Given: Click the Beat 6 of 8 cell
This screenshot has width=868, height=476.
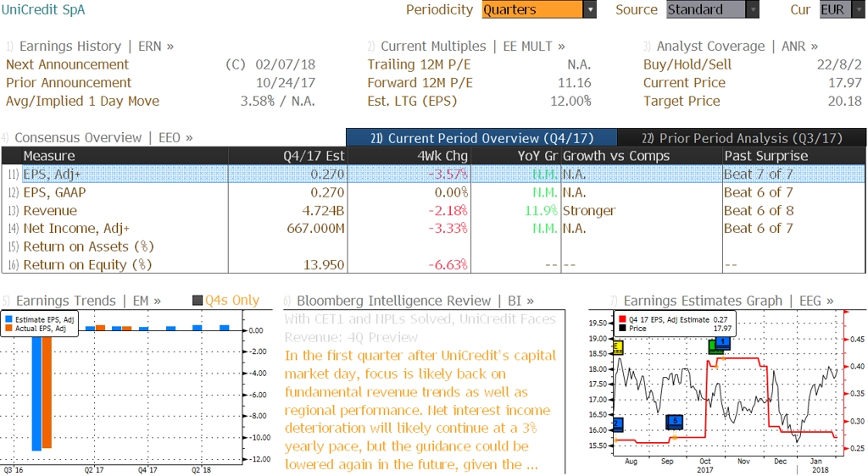Looking at the screenshot, I should [759, 211].
